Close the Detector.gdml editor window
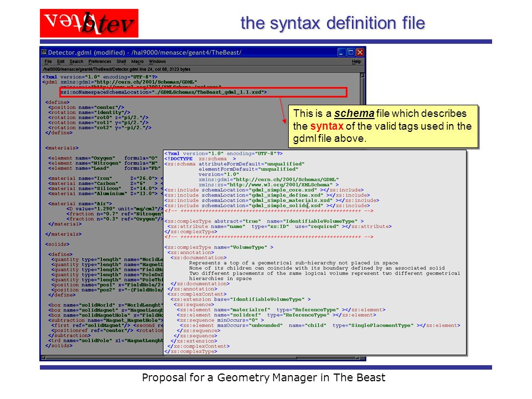 pos(360,52)
